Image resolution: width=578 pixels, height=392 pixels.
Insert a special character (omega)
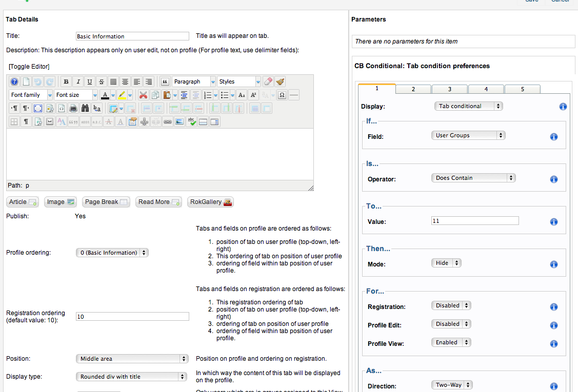point(282,95)
